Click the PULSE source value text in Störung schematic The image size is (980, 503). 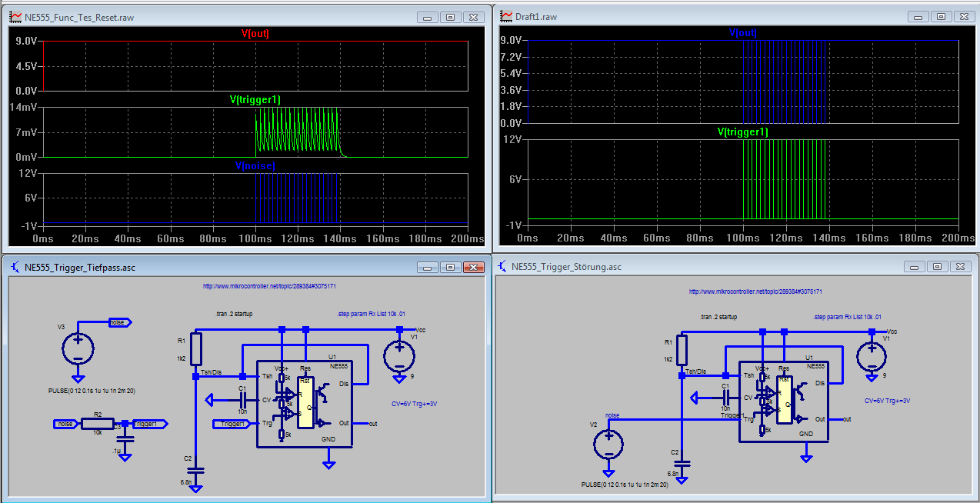point(625,485)
